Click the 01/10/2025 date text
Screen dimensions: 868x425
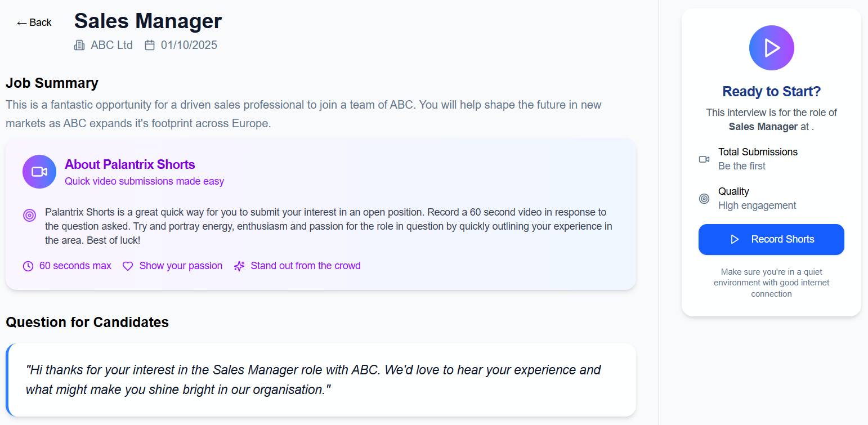(189, 45)
